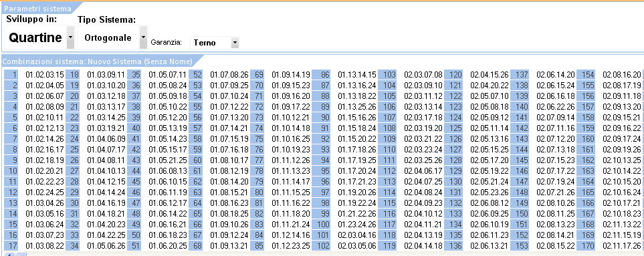Select combination 01.23.24.26
644x256 pixels.
point(357,224)
